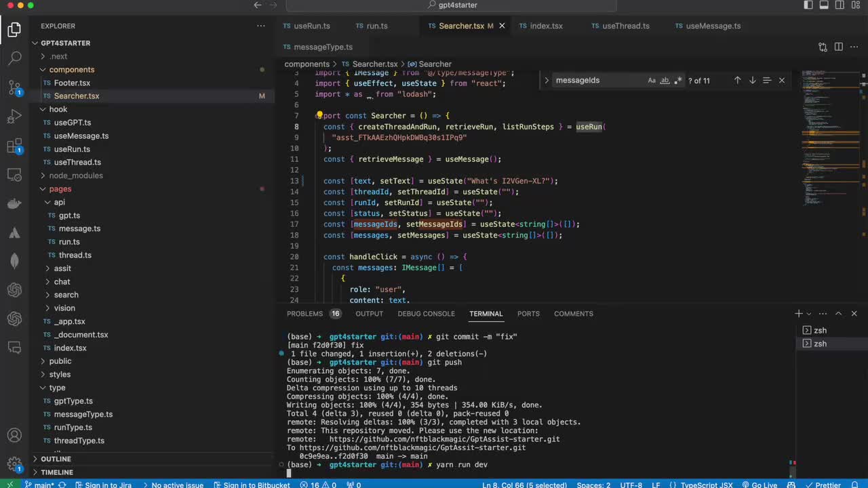Collapse the components folder
This screenshot has height=488, width=868.
71,69
